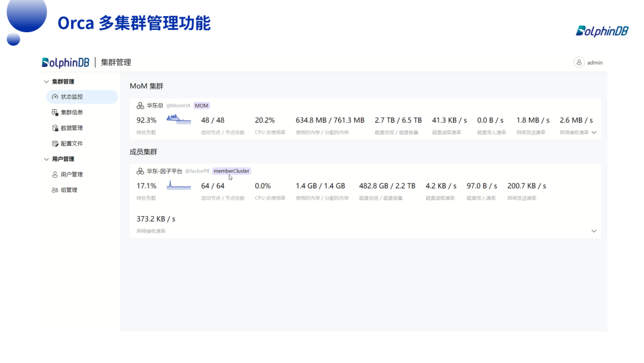This screenshot has width=644, height=363.
Task: Click the 1.4 GB / 1.4 GB memory value
Action: (320, 186)
